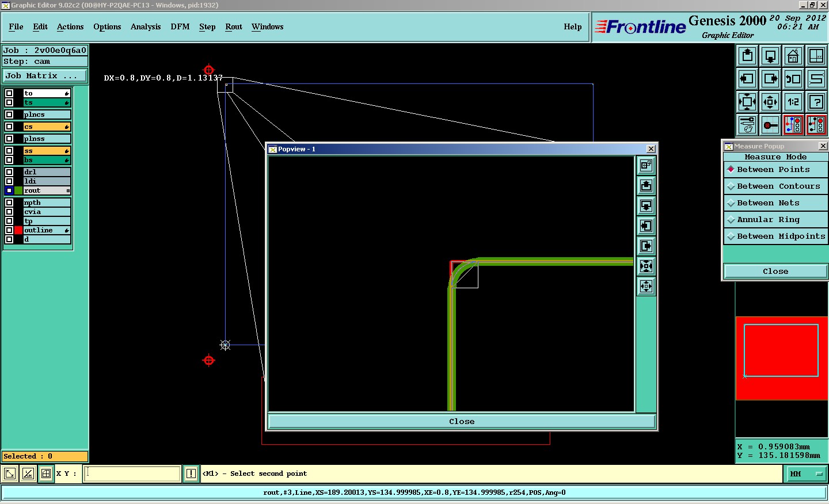
Task: Click the snap-to-grid pad icon
Action: (770, 125)
